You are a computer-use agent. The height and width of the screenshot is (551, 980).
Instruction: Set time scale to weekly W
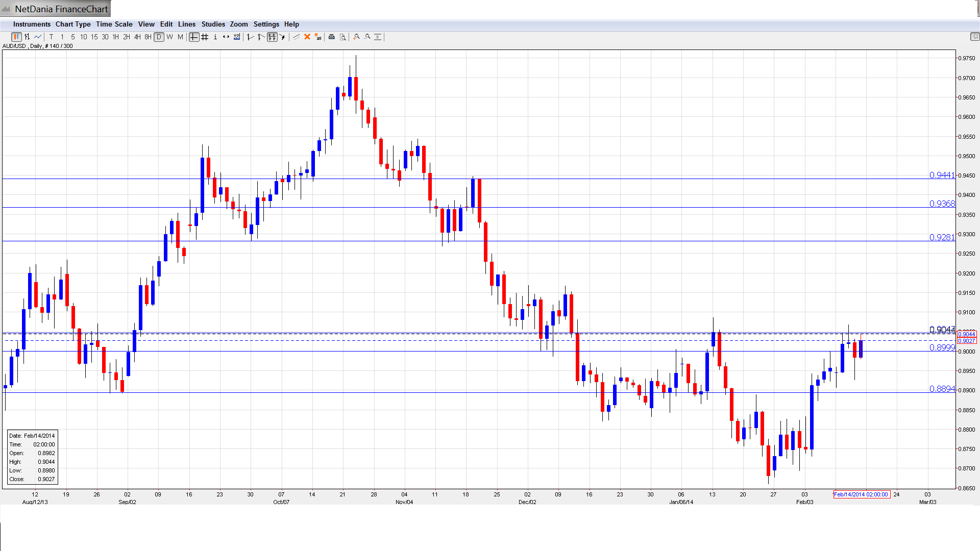[x=169, y=37]
